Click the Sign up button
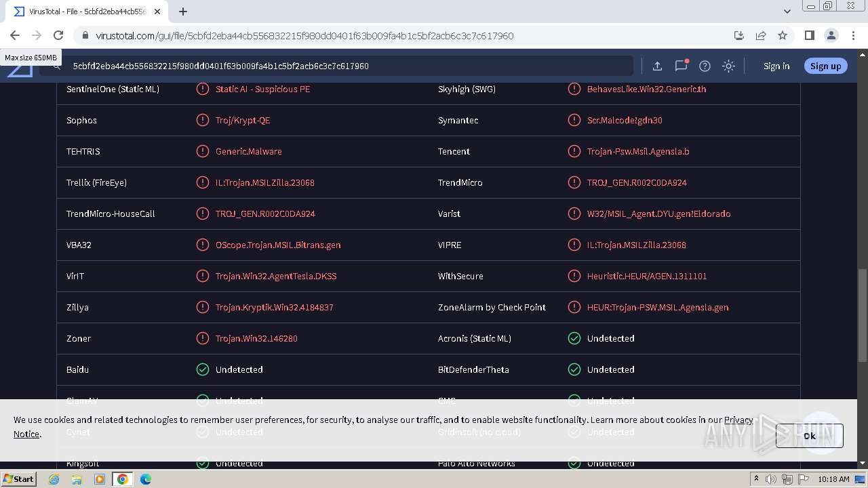Image resolution: width=868 pixels, height=488 pixels. [x=825, y=66]
